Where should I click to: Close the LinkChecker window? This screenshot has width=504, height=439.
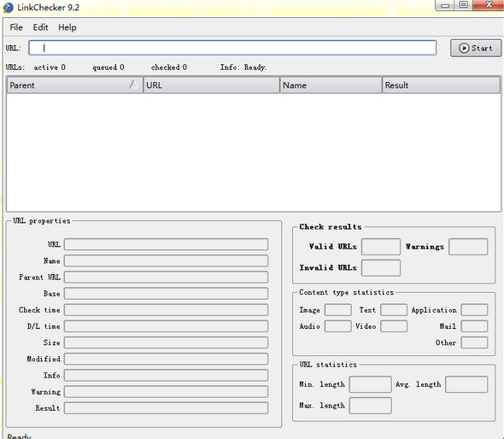click(489, 5)
